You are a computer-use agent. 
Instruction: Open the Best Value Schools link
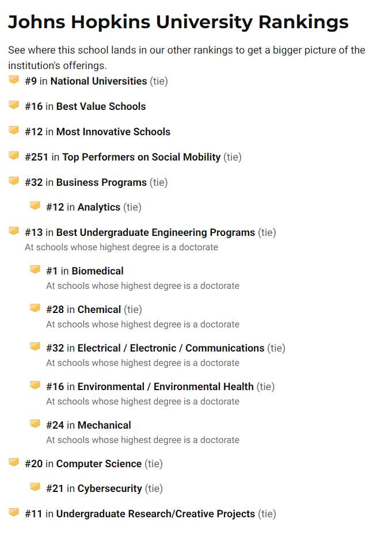coord(101,106)
